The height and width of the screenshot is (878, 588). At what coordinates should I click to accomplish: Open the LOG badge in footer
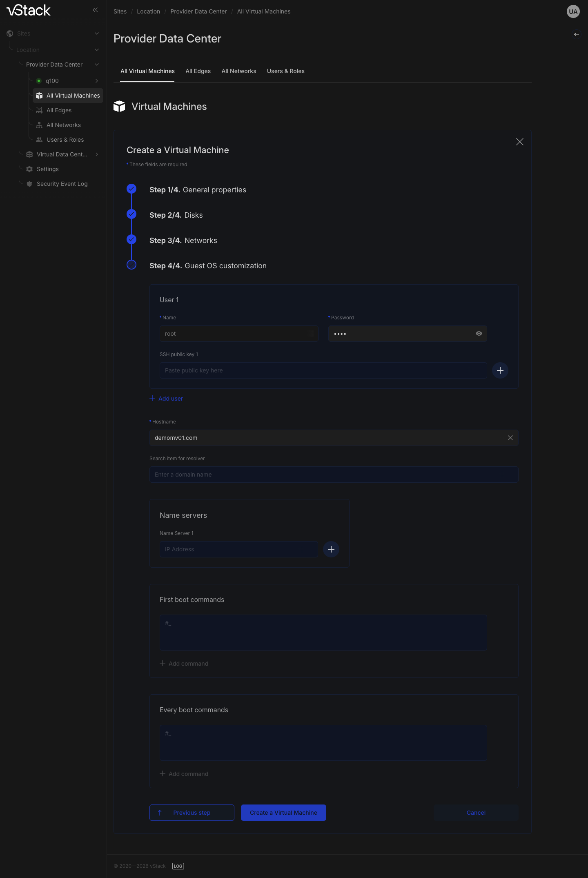click(x=178, y=866)
